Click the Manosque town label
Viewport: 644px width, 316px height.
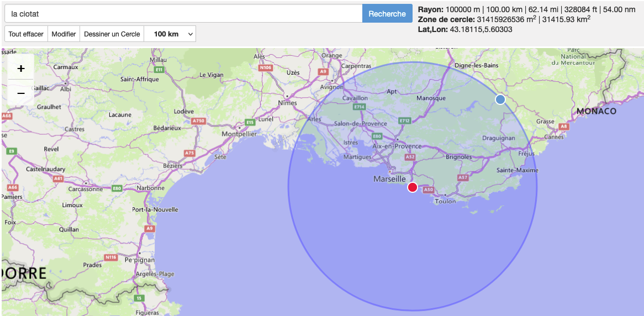click(x=431, y=98)
